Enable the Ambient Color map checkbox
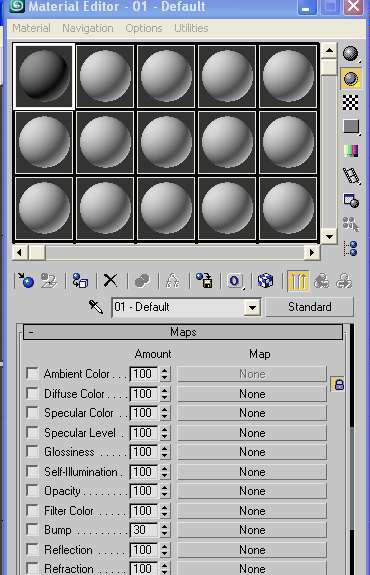 33,374
